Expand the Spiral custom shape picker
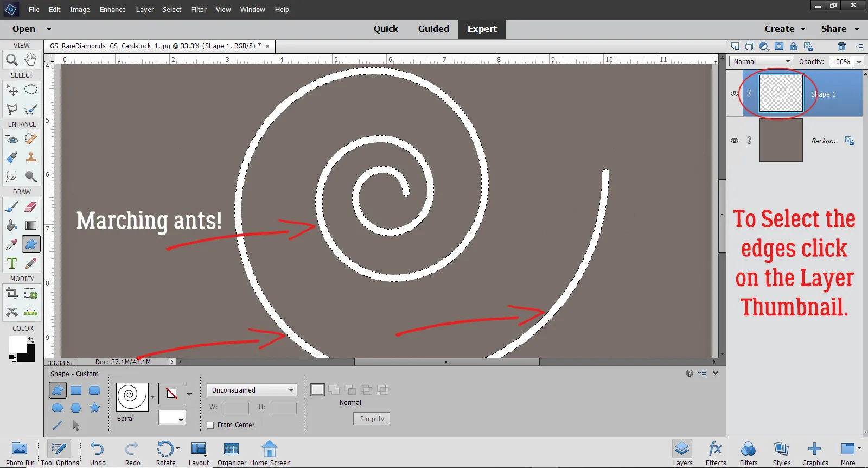This screenshot has height=468, width=868. tap(152, 396)
